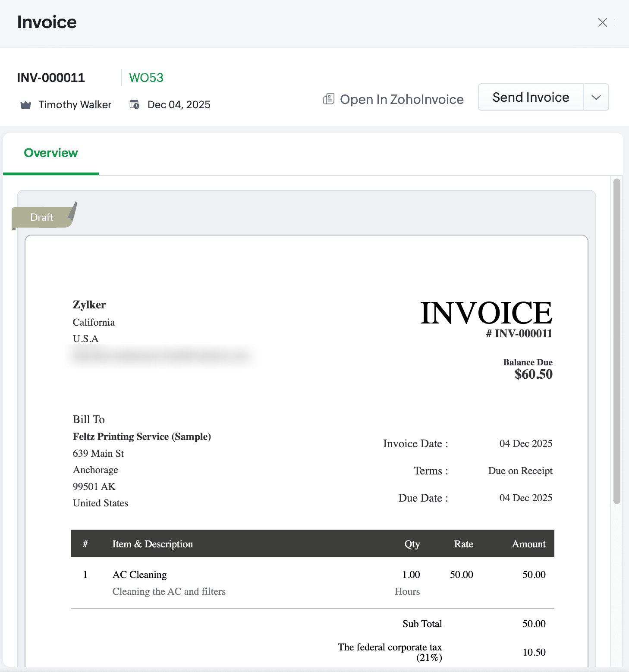Click the Item & Description column header
This screenshot has width=629, height=672.
pyautogui.click(x=152, y=544)
